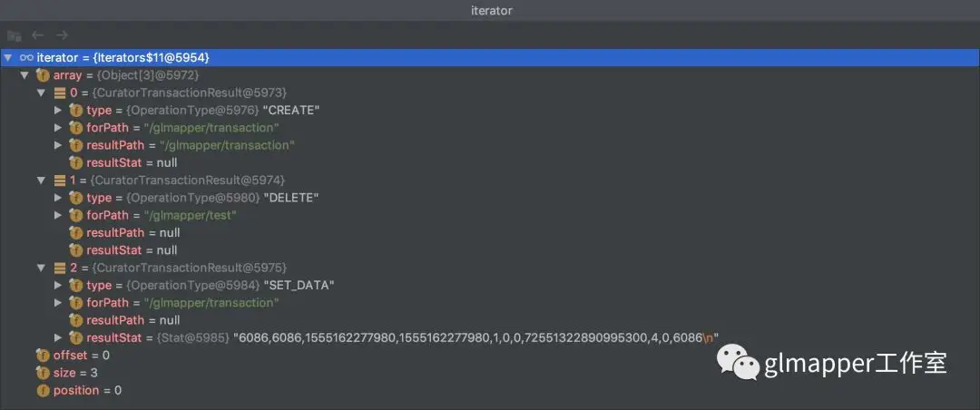The width and height of the screenshot is (980, 410).
Task: Collapse the array Object[3] node
Action: (24, 75)
